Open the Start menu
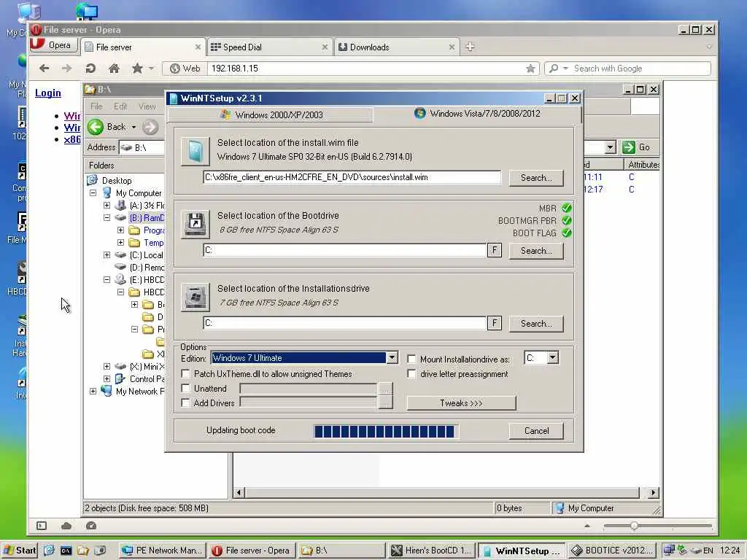This screenshot has width=747, height=560. pyautogui.click(x=20, y=551)
